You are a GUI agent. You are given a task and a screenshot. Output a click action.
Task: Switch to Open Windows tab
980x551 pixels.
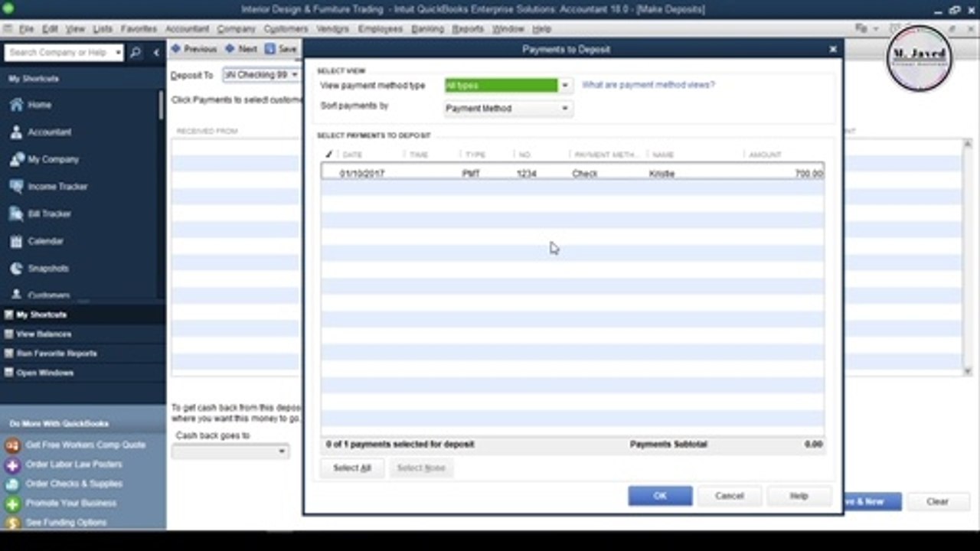point(44,373)
